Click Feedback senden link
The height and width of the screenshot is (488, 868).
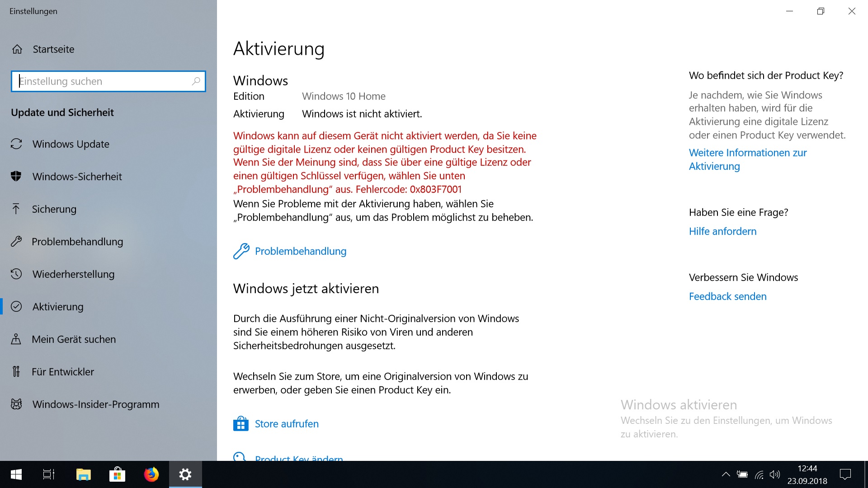click(x=727, y=296)
